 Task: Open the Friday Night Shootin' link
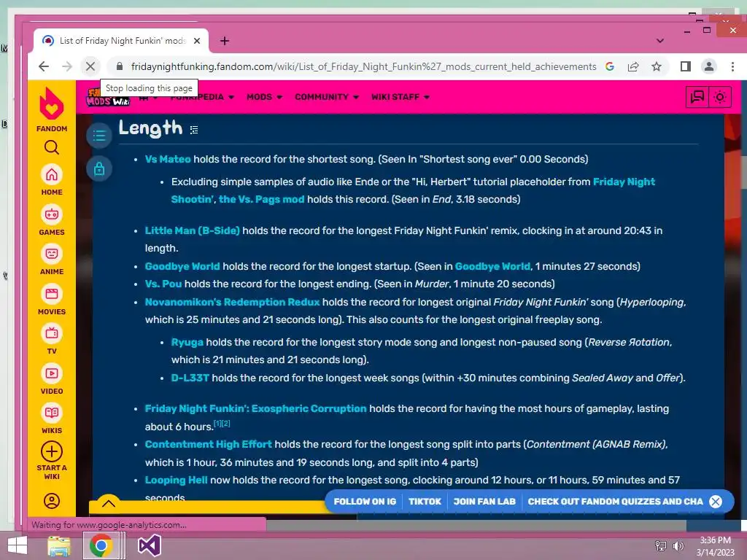413,190
